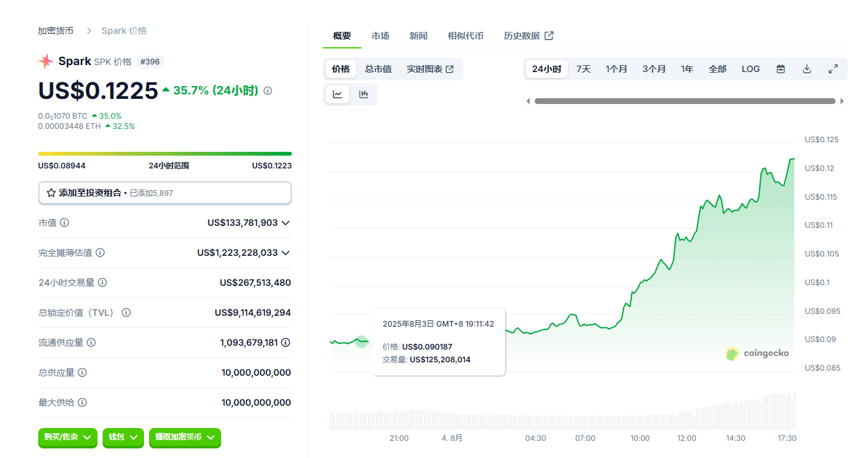Viewport: 868px width, 458px height.
Task: Open info icon next to 总供应量
Action: click(82, 373)
